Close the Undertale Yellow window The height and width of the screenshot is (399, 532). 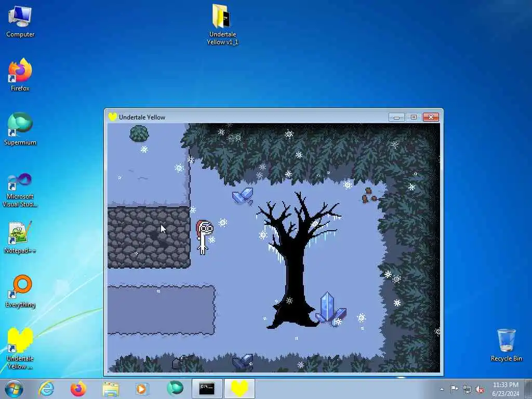[x=431, y=117]
